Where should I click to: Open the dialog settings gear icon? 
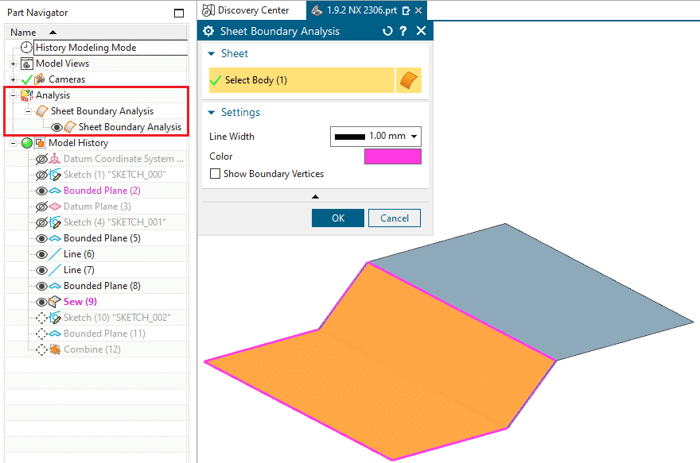click(x=208, y=31)
